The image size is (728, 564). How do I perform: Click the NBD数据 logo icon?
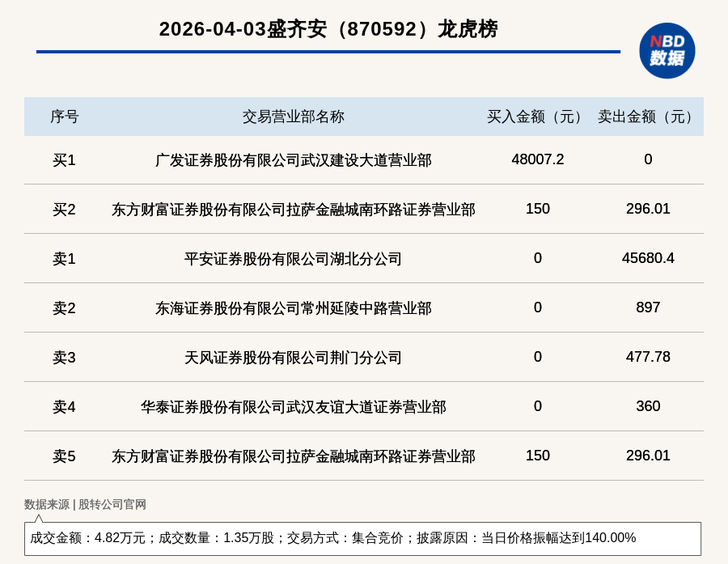click(x=667, y=50)
